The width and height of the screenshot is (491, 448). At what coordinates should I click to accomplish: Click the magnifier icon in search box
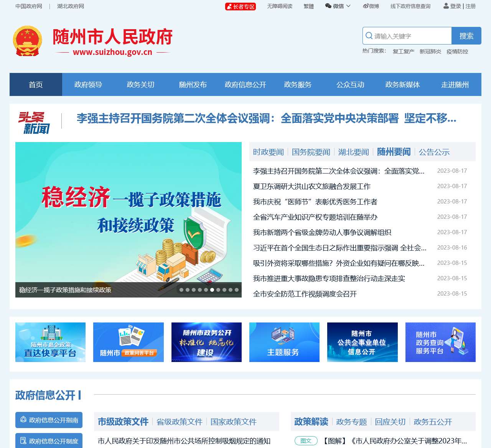point(369,36)
